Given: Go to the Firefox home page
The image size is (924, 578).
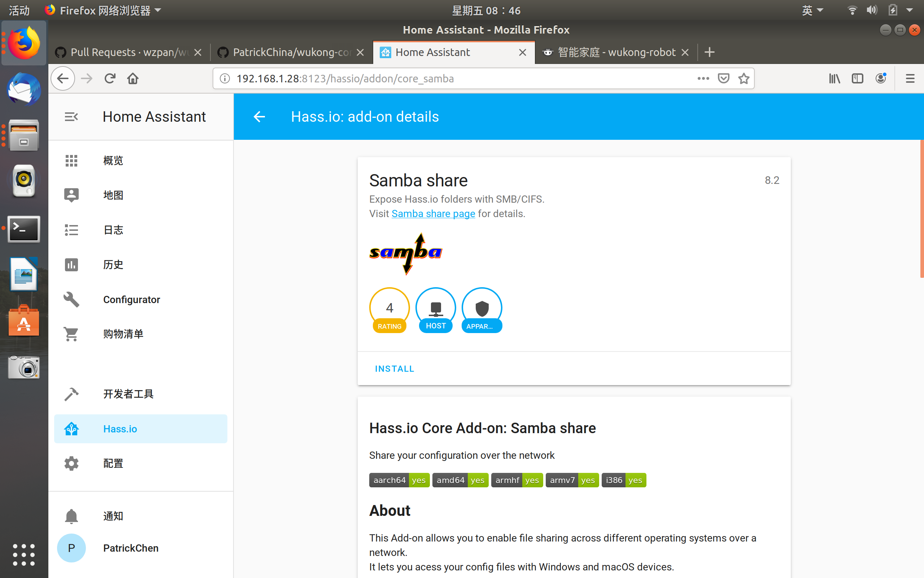Looking at the screenshot, I should tap(133, 78).
